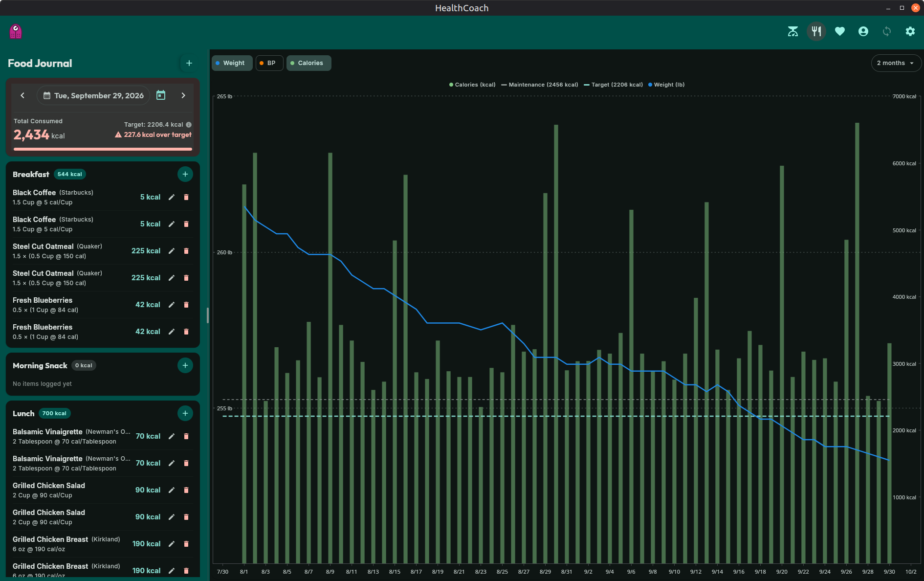Image resolution: width=924 pixels, height=581 pixels.
Task: Open the exercise tracking section icon
Action: [x=793, y=31]
